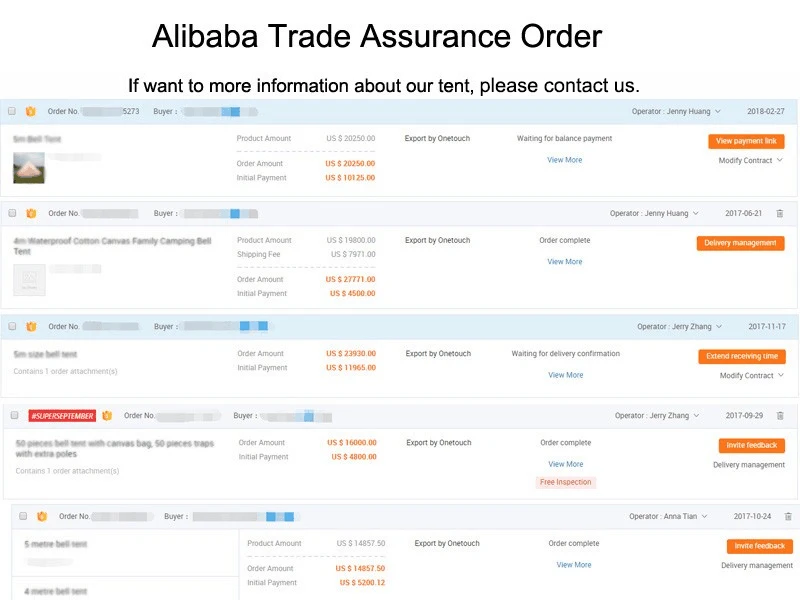Open the 5m Bell Tent product thumbnail
800x600 pixels.
(x=29, y=167)
